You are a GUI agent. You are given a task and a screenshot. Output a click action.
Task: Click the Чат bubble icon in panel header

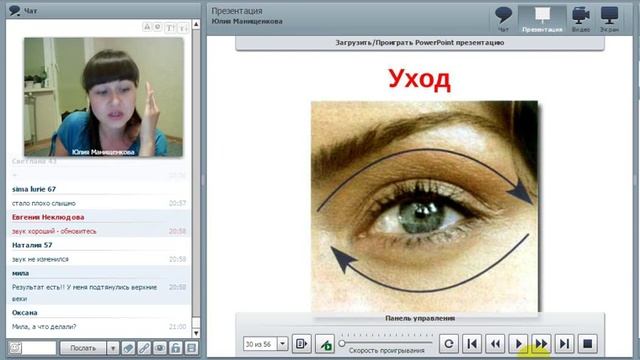(15, 11)
